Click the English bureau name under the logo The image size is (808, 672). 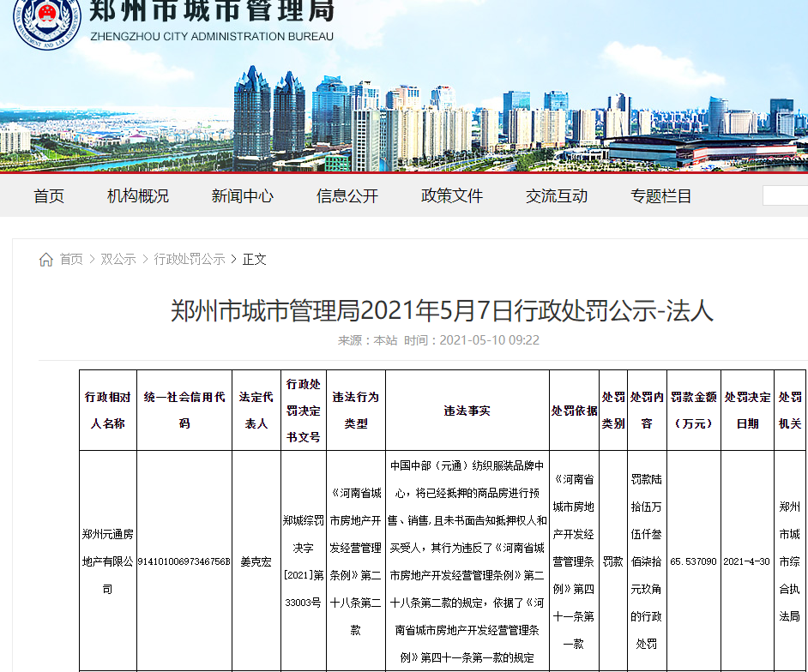point(214,37)
